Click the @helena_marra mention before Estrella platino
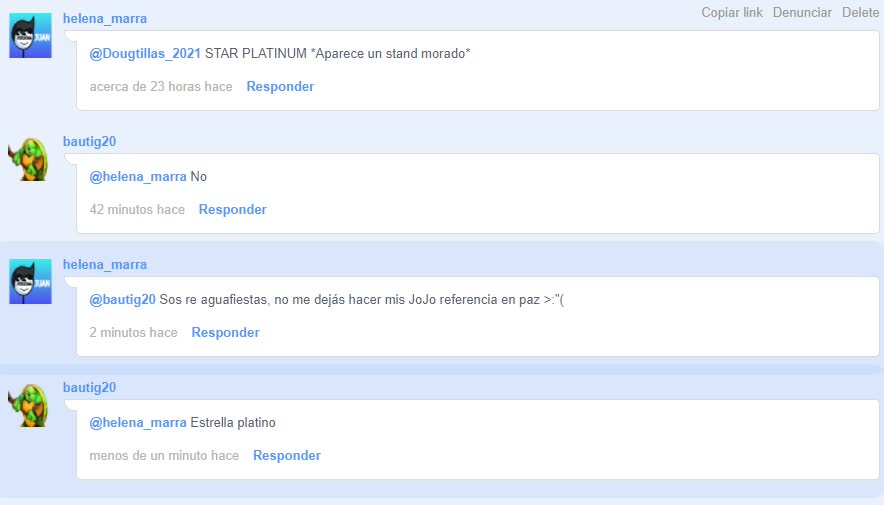Image resolution: width=884 pixels, height=505 pixels. (x=138, y=422)
